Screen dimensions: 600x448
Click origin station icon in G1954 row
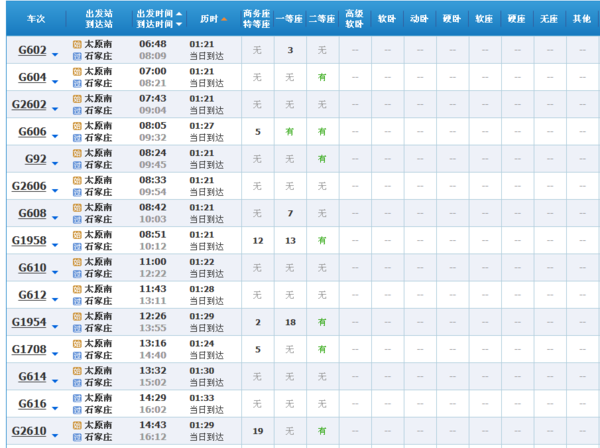point(77,315)
